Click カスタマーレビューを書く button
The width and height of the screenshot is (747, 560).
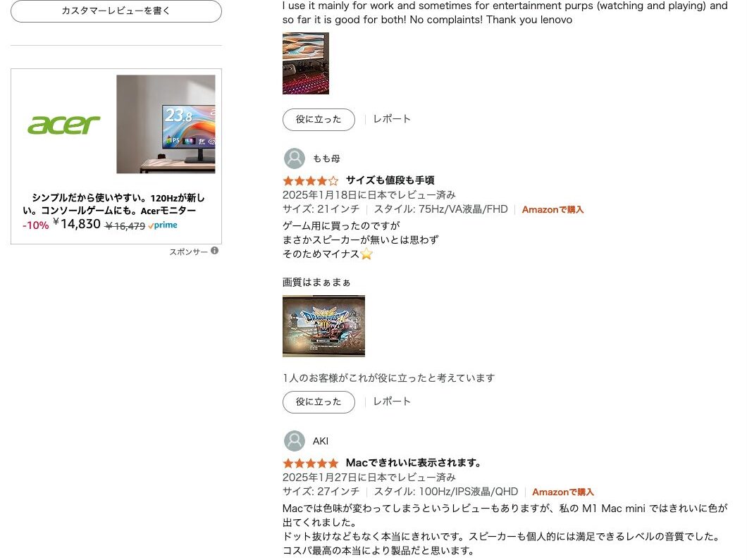[x=116, y=11]
